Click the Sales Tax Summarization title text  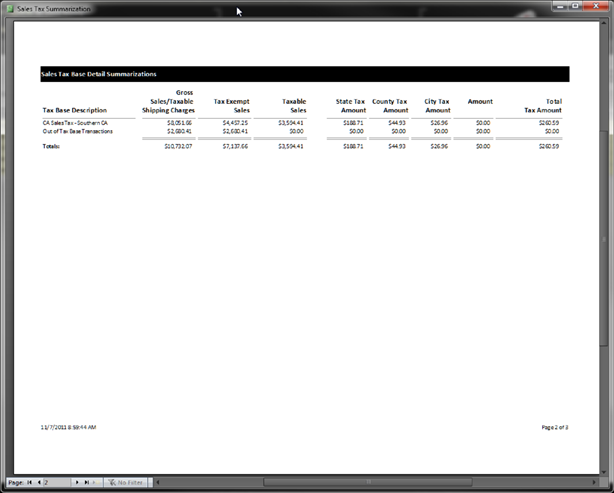click(x=54, y=9)
